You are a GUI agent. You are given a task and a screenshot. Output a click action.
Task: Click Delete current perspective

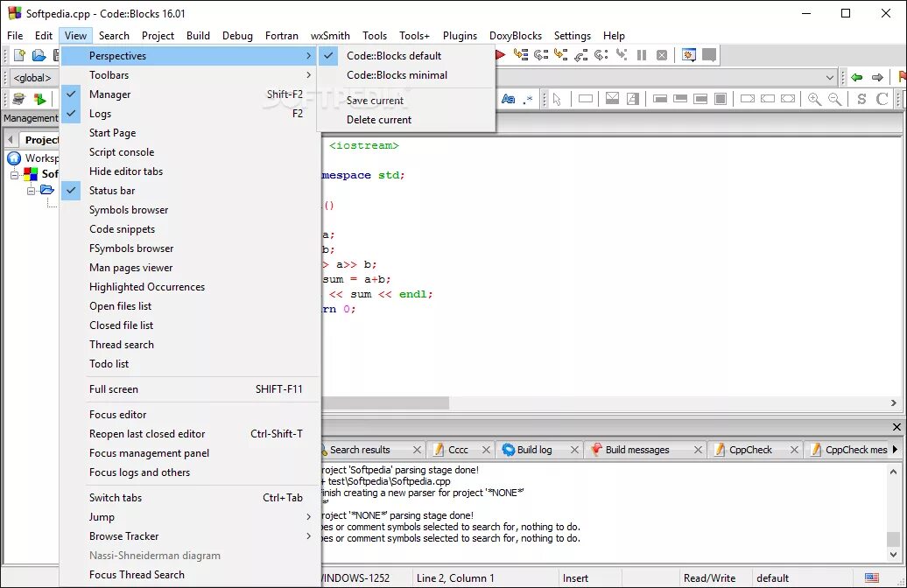coord(406,120)
